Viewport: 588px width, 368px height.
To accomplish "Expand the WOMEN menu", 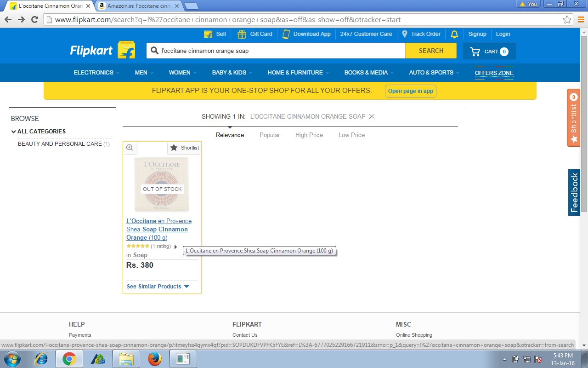I will (182, 73).
